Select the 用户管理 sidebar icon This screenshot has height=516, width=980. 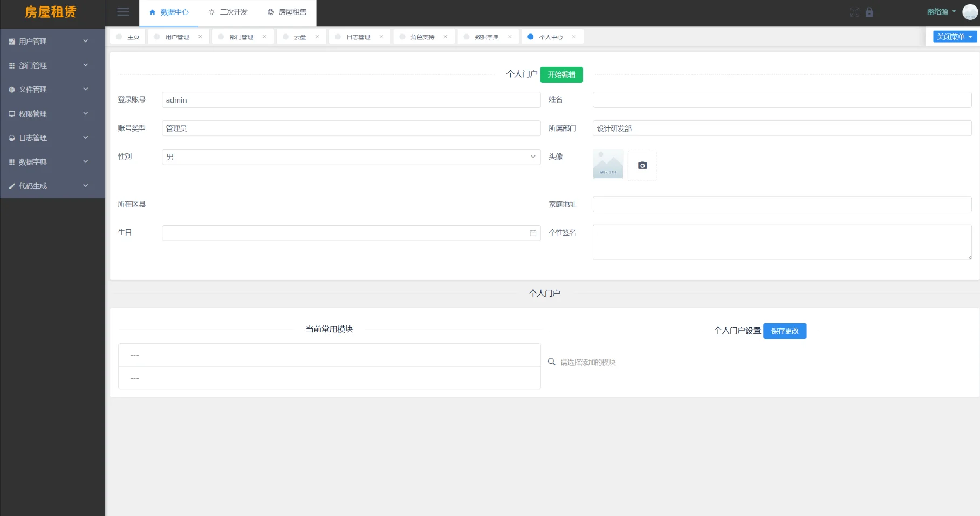coord(11,41)
